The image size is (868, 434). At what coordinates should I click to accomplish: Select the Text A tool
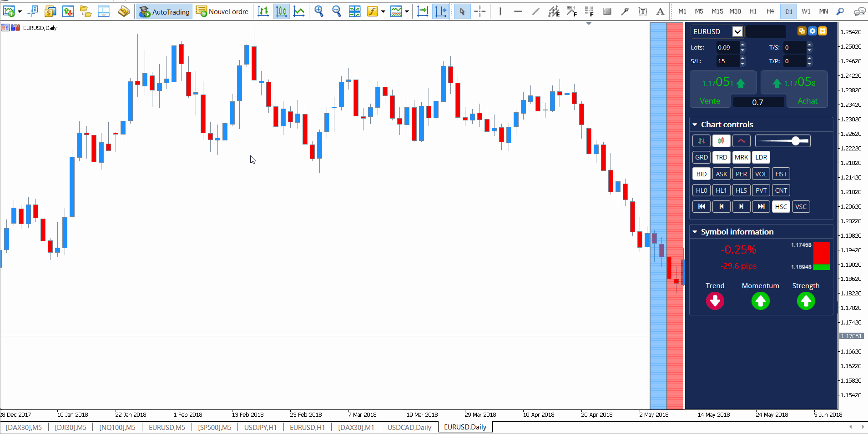click(660, 11)
